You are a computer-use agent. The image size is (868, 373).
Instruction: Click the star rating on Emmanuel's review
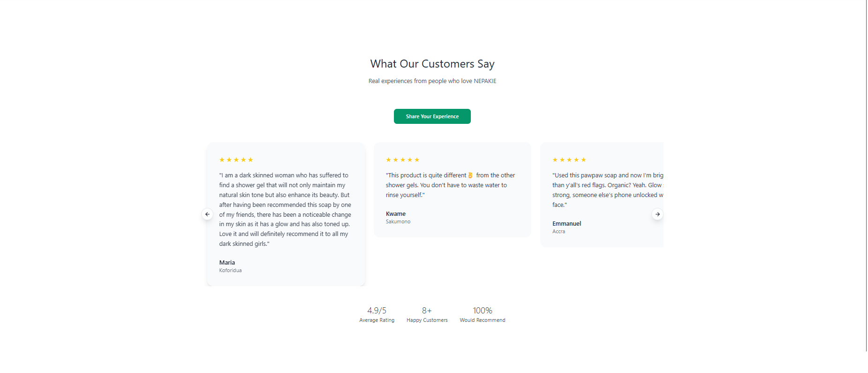[x=569, y=160]
